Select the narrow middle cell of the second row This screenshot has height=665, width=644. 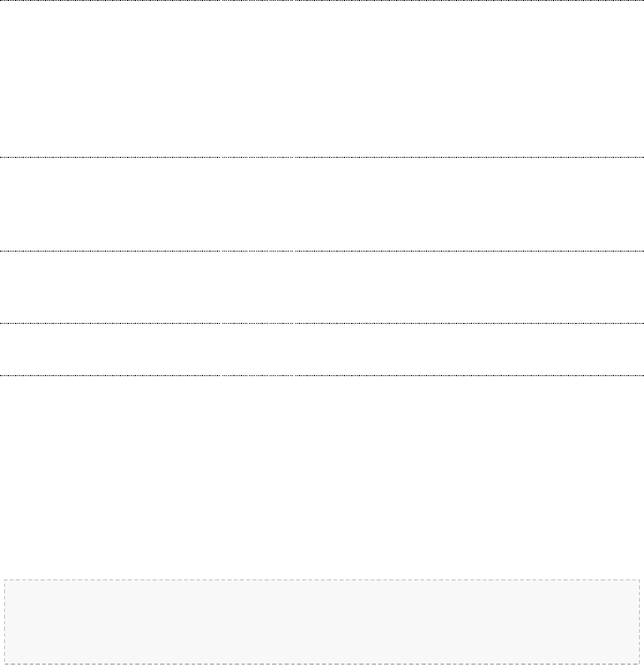click(x=256, y=203)
